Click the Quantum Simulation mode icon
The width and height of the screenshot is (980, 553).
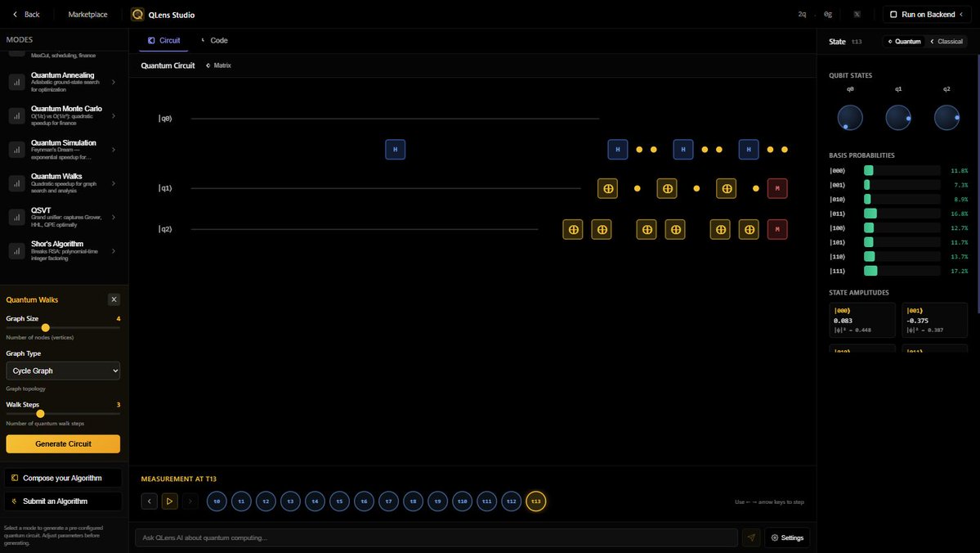[x=17, y=150]
